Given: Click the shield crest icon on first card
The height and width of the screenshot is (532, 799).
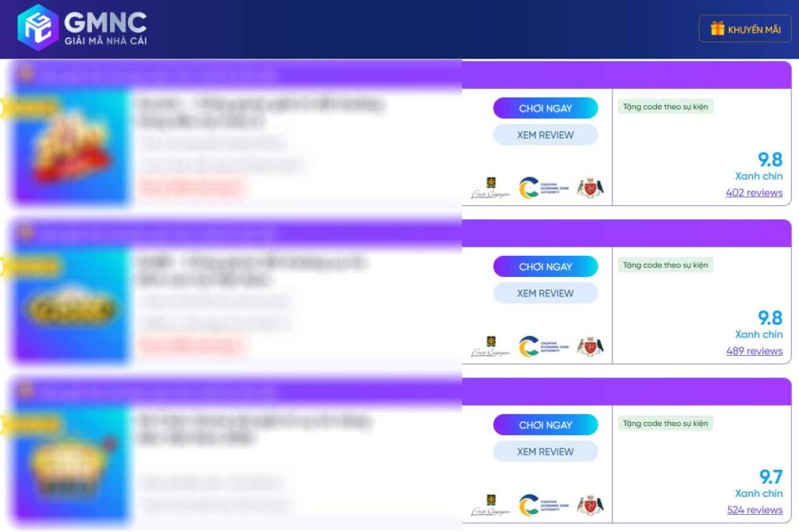Looking at the screenshot, I should (x=591, y=188).
